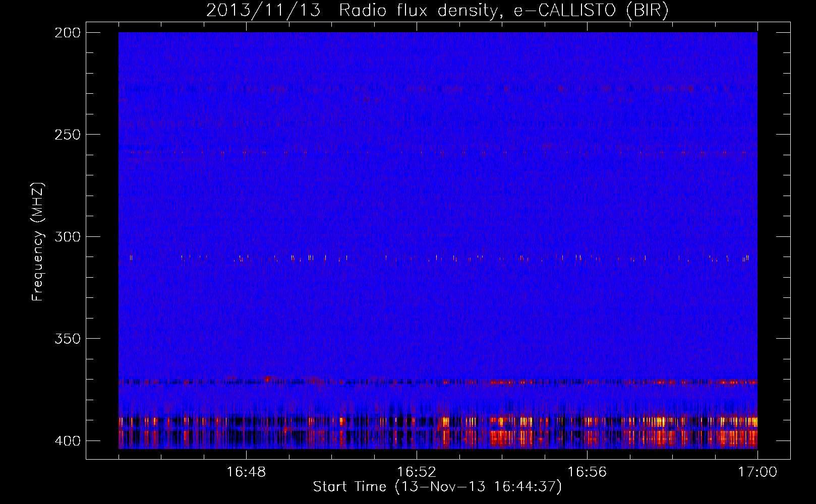Viewport: 816px width, 504px height.
Task: Click the 16:52 time tick label
Action: tap(417, 472)
